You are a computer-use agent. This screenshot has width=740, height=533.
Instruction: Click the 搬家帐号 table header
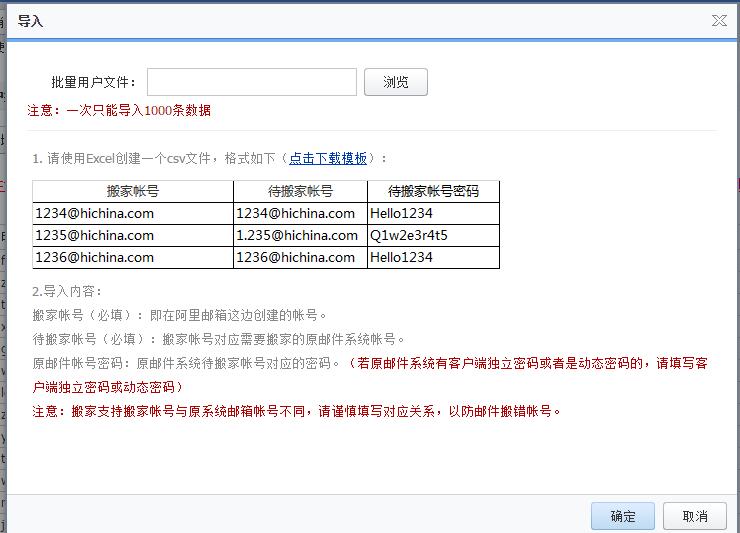133,191
